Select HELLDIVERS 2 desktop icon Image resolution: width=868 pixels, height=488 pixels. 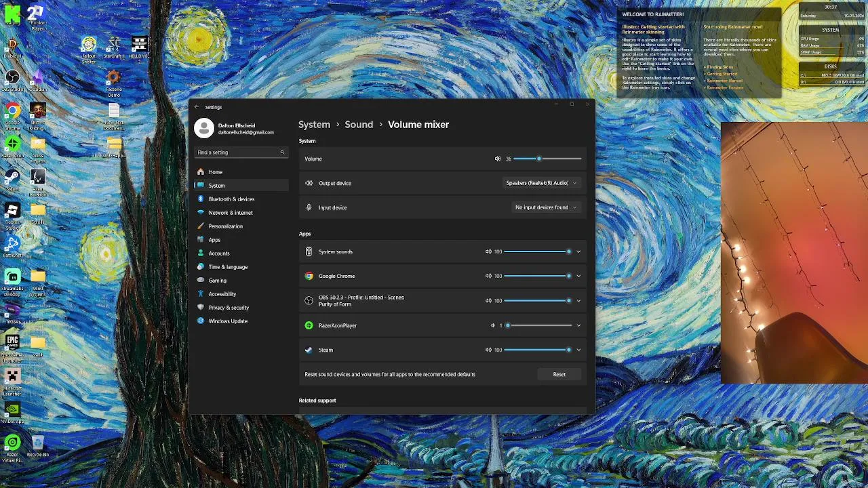coord(139,49)
